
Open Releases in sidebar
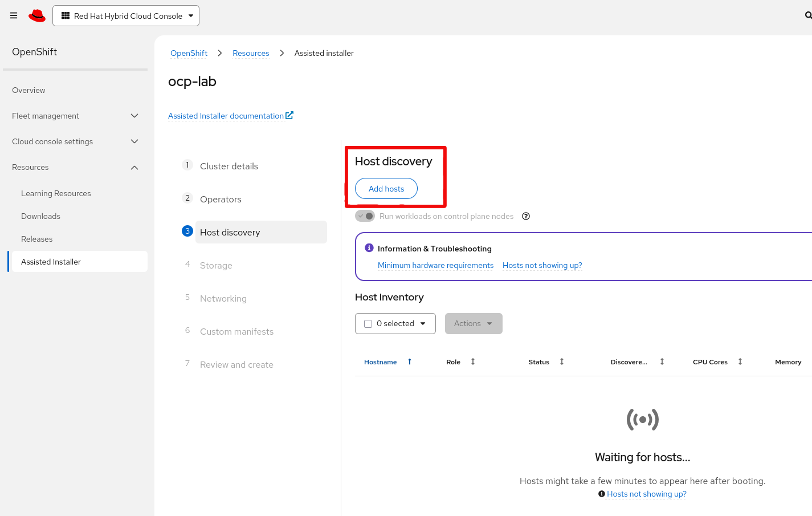pyautogui.click(x=37, y=239)
